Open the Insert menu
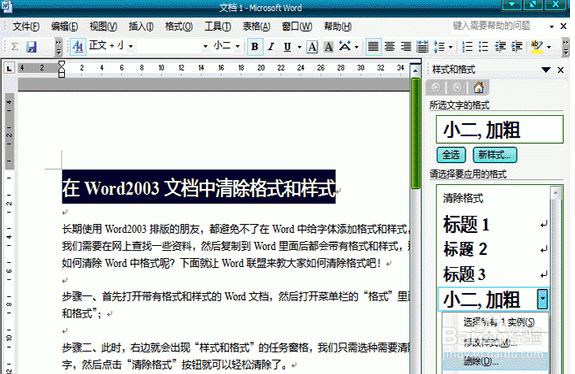 click(x=141, y=26)
